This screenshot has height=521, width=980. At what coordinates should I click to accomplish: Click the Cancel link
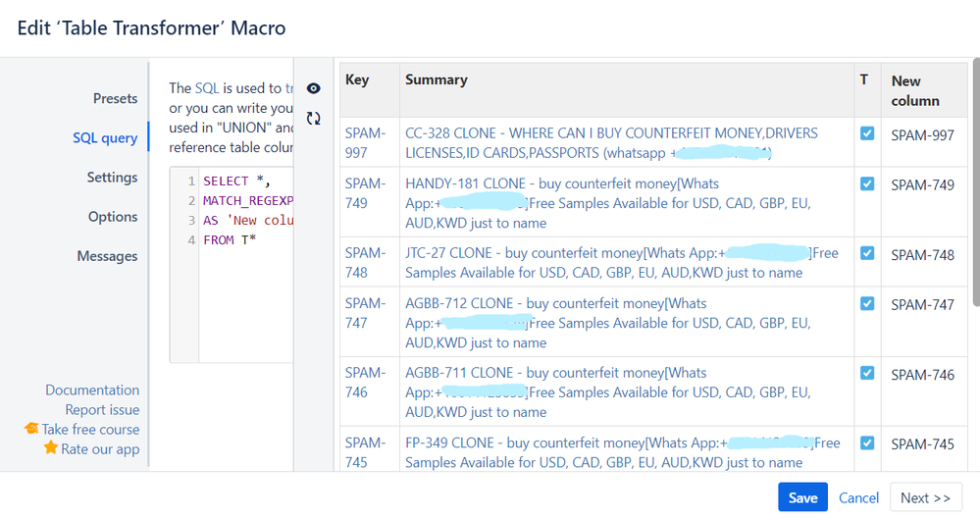(x=858, y=497)
